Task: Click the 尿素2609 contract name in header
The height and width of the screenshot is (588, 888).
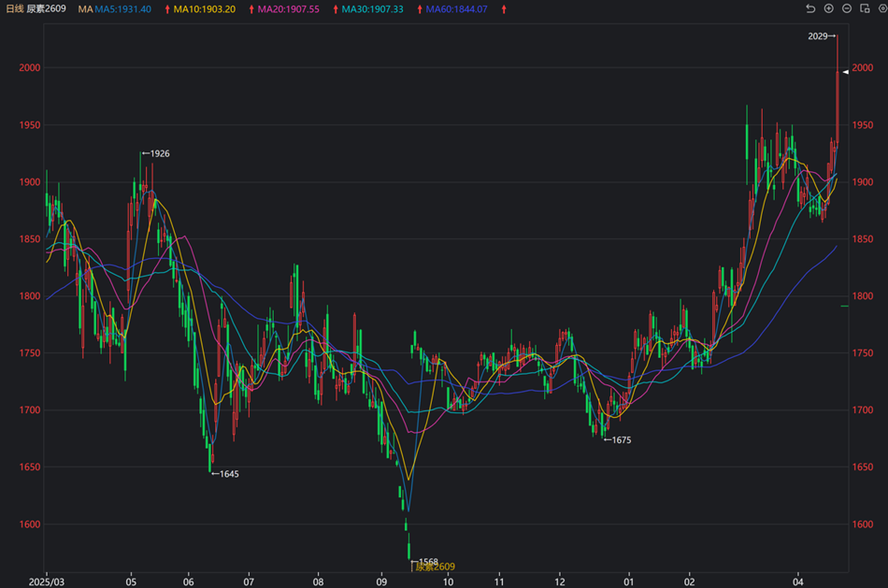Action: click(46, 8)
